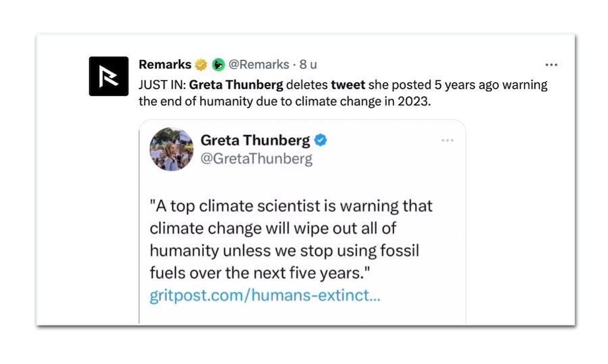
Task: Click Greta Thunberg's blue verified checkmark
Action: [x=321, y=140]
